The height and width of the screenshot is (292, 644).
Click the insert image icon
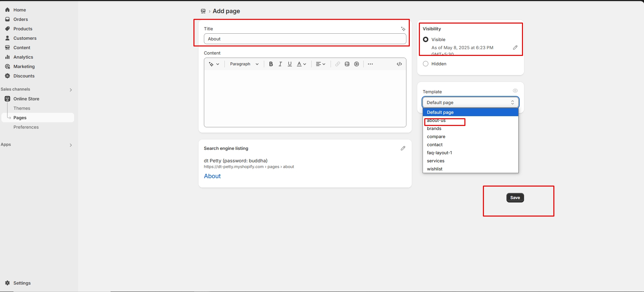[347, 64]
